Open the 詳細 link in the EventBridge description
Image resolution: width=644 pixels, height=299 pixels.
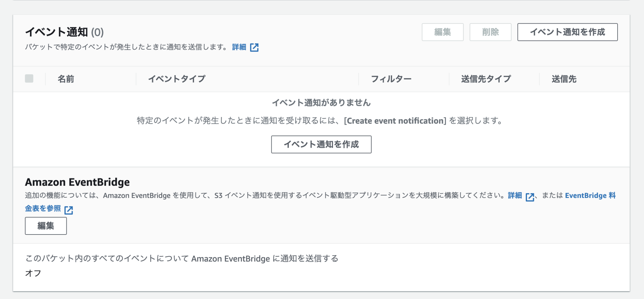point(515,195)
